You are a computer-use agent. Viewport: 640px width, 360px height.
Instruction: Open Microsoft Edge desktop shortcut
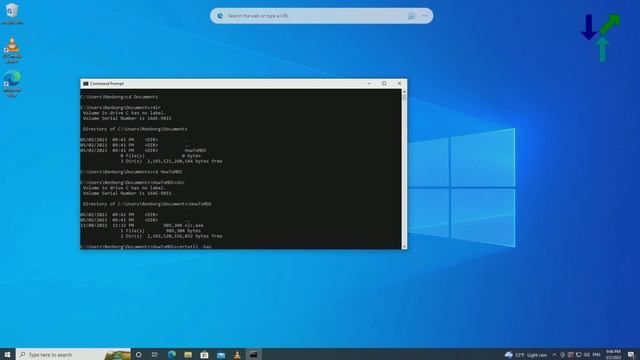[12, 83]
